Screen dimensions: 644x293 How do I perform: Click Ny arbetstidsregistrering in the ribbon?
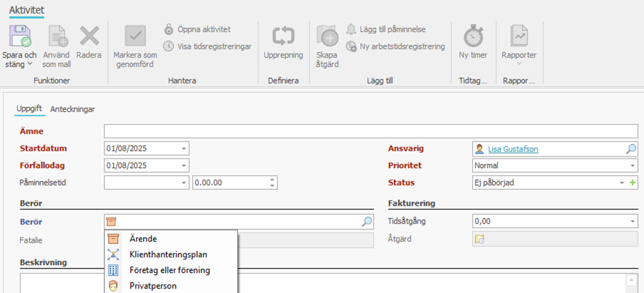coord(352,46)
